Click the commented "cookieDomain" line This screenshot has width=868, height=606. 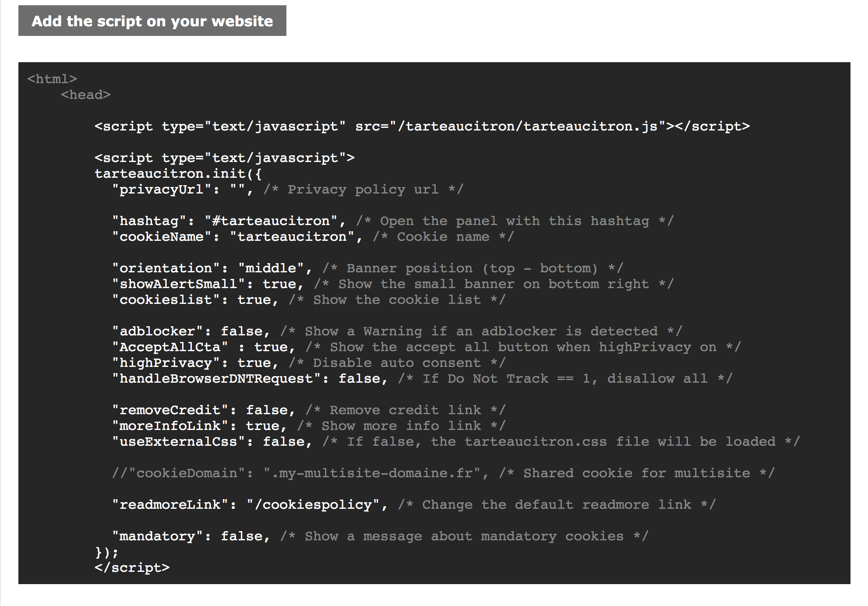443,473
